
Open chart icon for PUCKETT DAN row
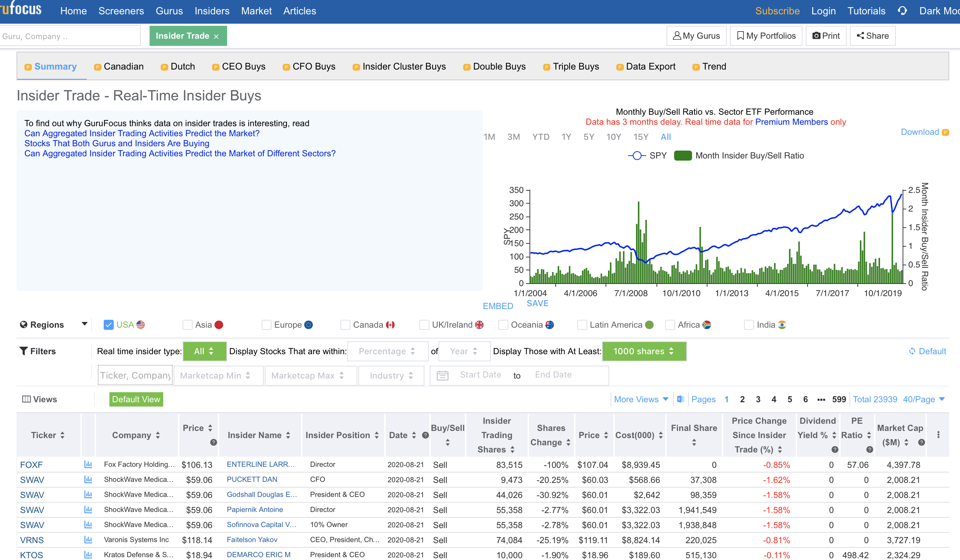(88, 480)
